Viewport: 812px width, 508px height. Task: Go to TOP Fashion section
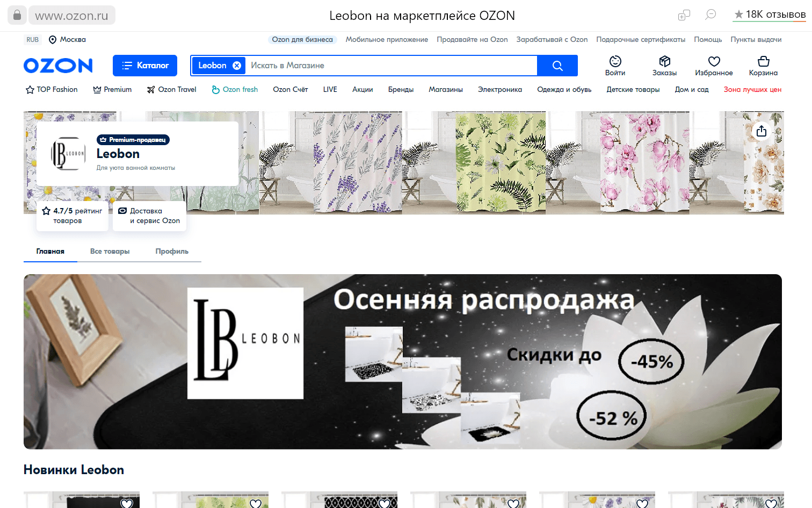pos(52,90)
